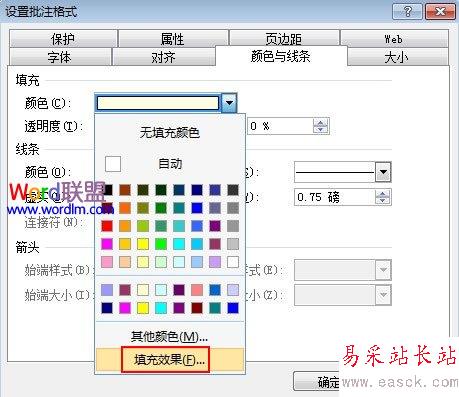The width and height of the screenshot is (459, 397).
Task: Pick the orange swatch in second row
Action: 125,208
